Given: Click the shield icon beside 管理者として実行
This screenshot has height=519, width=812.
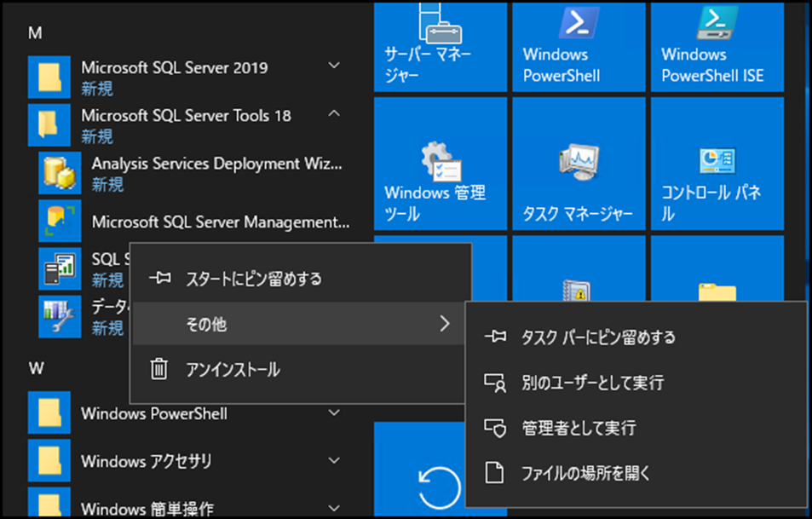Looking at the screenshot, I should 494,428.
